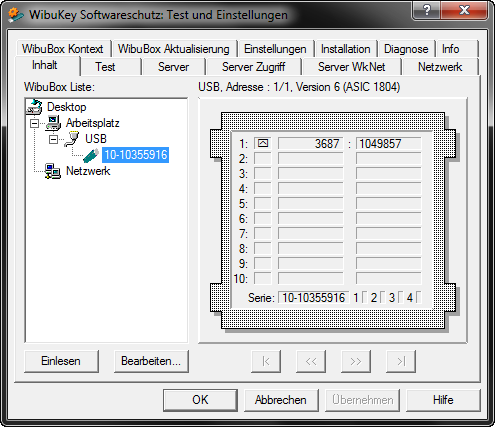
Task: Click the Einlesen button
Action: click(x=61, y=361)
